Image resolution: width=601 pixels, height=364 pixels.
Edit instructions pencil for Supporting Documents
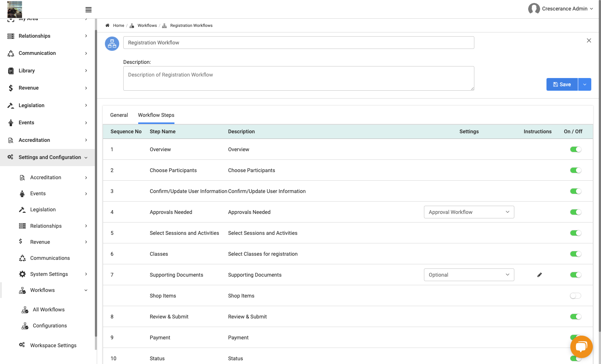click(x=539, y=275)
